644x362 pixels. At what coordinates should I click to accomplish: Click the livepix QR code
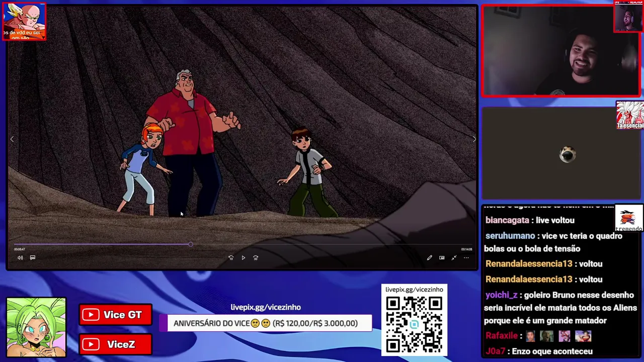point(414,325)
